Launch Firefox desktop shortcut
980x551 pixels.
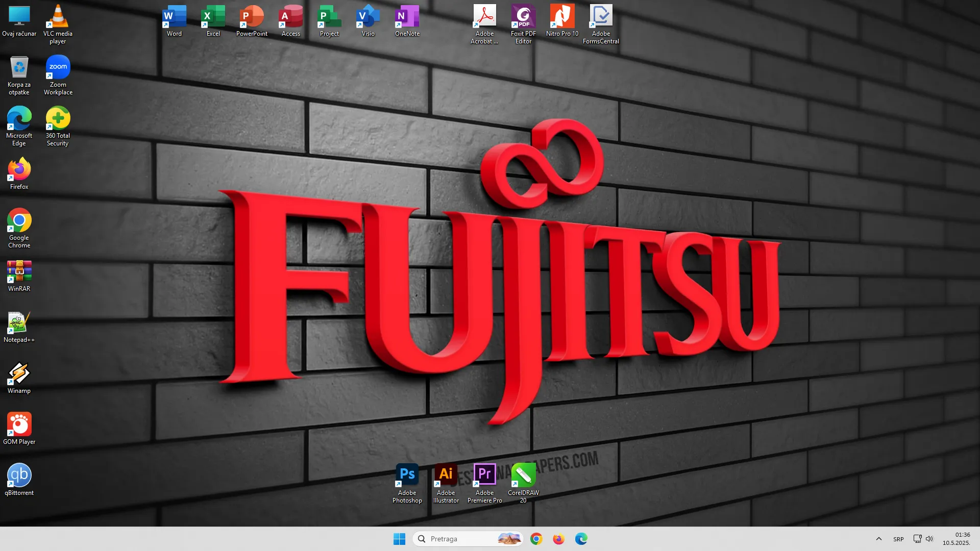click(19, 173)
